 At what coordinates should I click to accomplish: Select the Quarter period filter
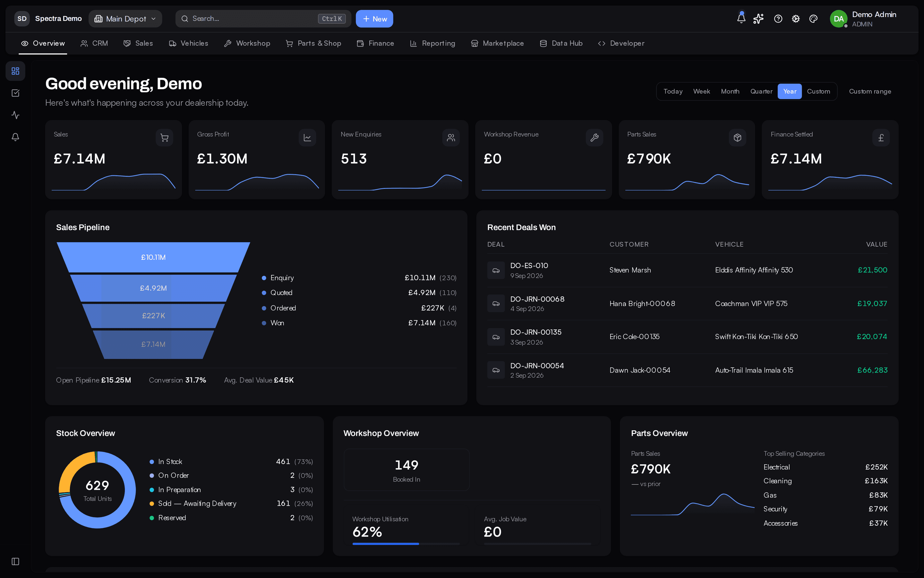[761, 92]
